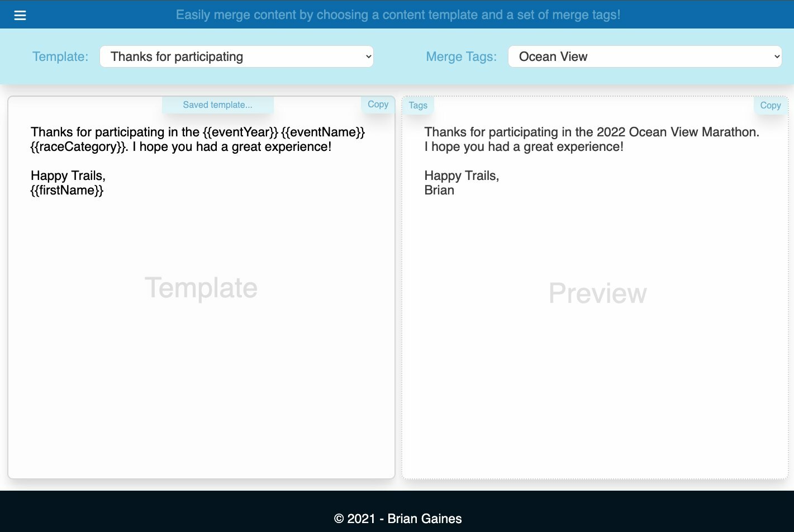The width and height of the screenshot is (794, 532).
Task: Click the Template: label
Action: pyautogui.click(x=60, y=56)
